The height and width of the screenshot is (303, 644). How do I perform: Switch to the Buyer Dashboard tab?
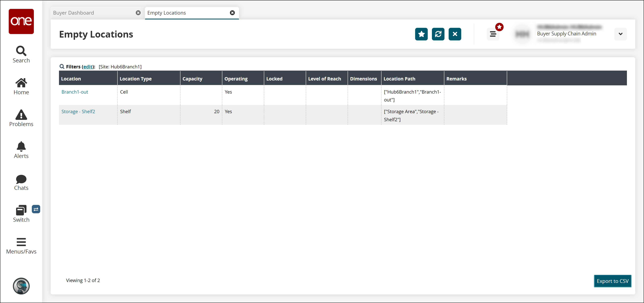74,13
